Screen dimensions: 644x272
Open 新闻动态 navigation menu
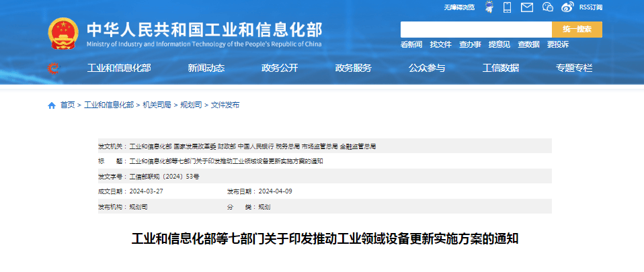tap(206, 68)
